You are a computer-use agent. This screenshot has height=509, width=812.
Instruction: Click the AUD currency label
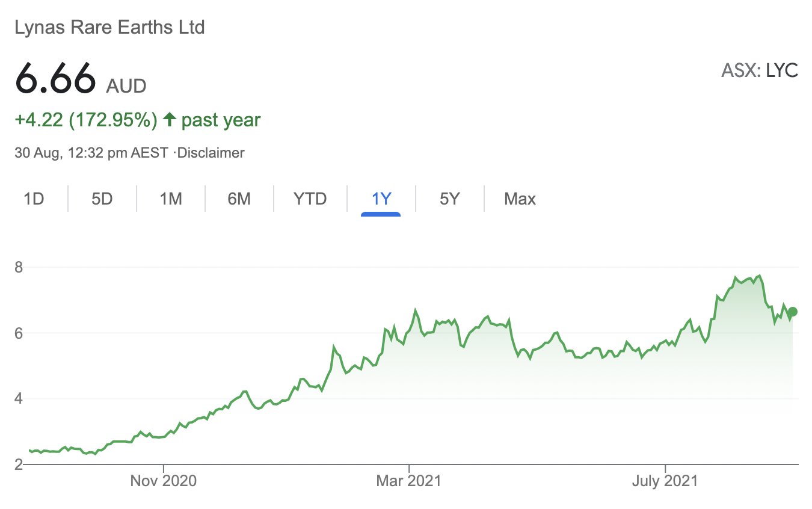pyautogui.click(x=126, y=86)
